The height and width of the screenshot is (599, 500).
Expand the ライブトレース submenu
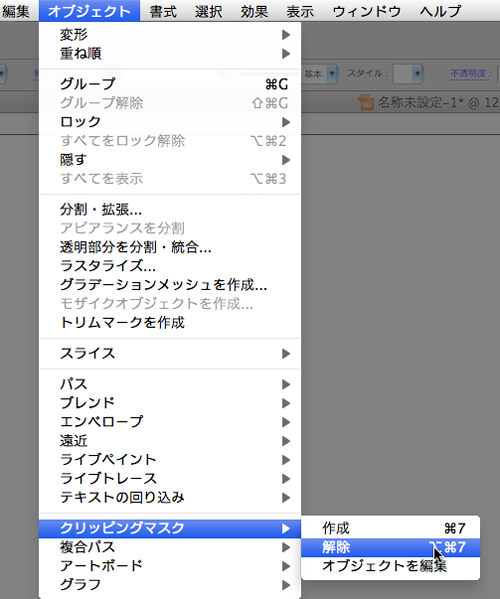click(x=170, y=478)
